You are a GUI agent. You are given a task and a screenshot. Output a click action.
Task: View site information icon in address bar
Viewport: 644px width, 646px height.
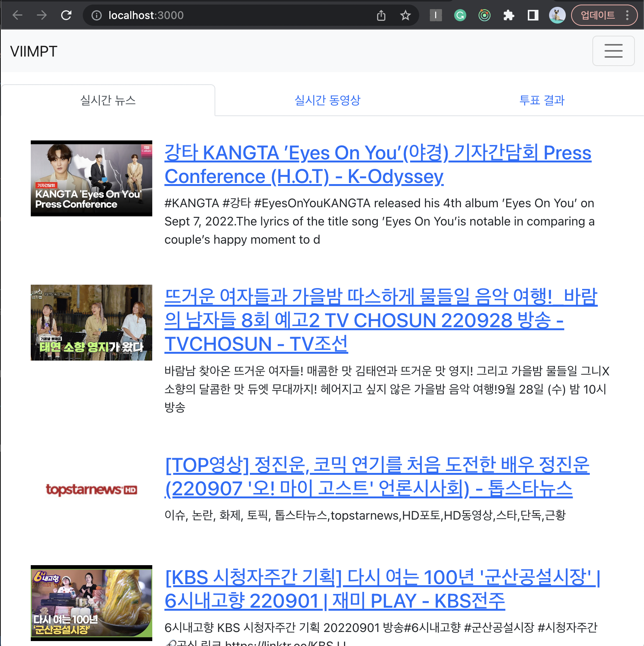[x=97, y=15]
